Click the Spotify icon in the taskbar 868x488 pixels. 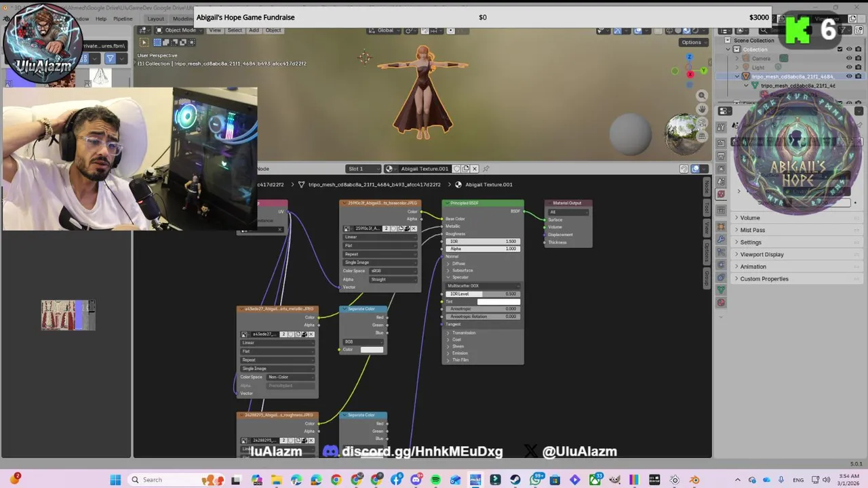[435, 480]
